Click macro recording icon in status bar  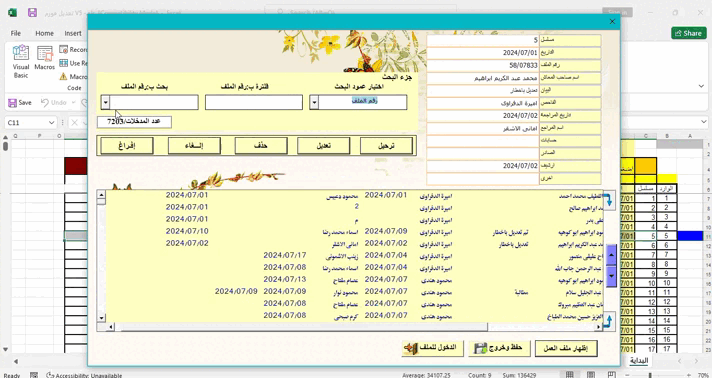tap(34, 375)
